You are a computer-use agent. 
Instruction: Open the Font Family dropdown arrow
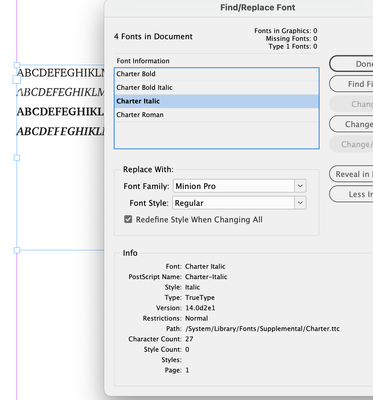pyautogui.click(x=300, y=186)
